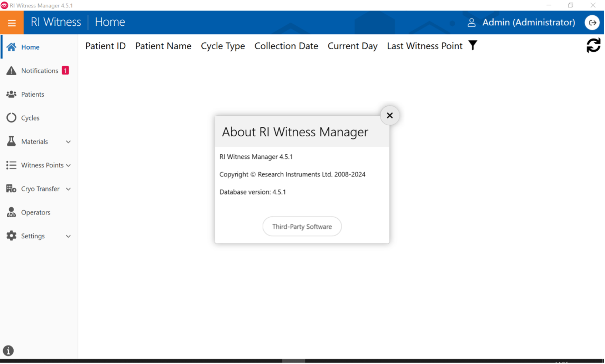Click the Notifications warning triangle icon
The width and height of the screenshot is (605, 364).
pyautogui.click(x=11, y=71)
